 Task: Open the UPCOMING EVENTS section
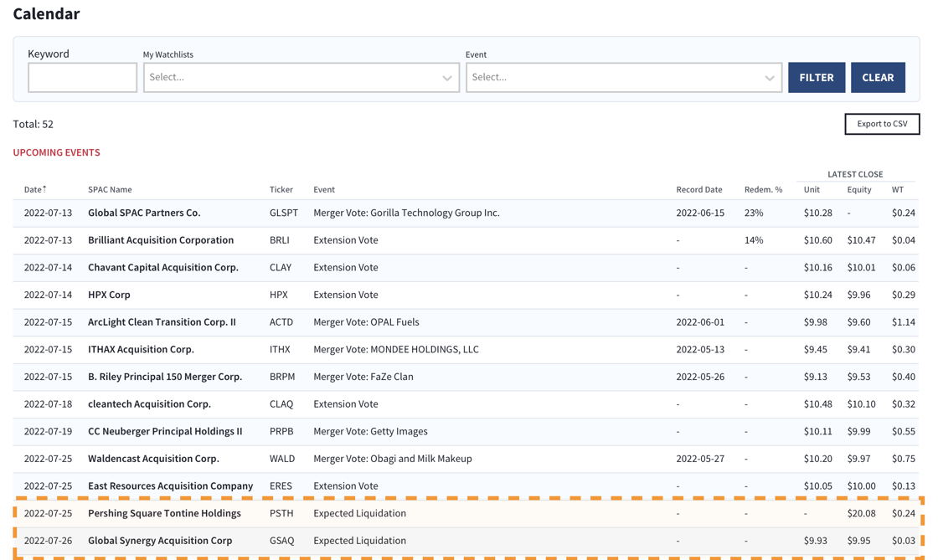pyautogui.click(x=56, y=152)
